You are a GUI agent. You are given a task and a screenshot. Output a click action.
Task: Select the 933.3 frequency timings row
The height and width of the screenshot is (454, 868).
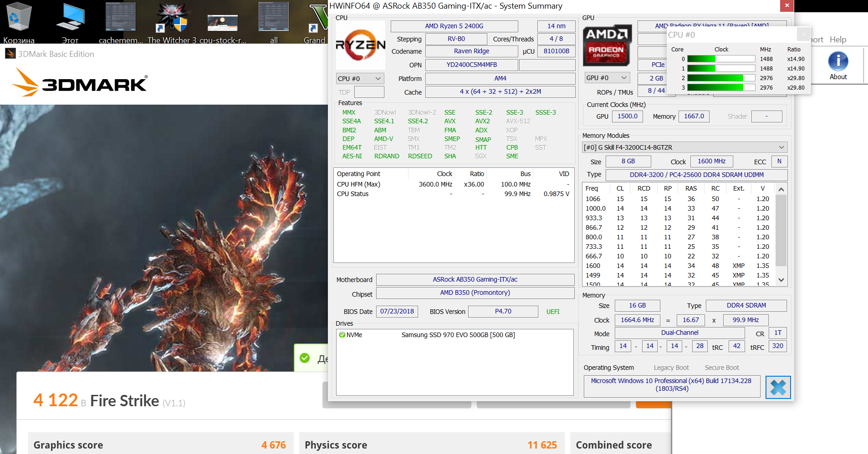click(679, 218)
